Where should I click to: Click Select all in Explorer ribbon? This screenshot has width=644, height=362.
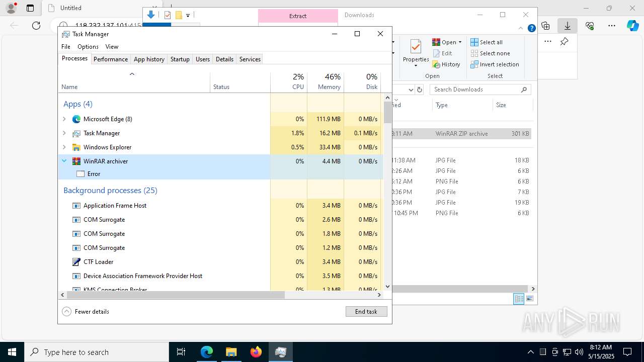point(487,42)
